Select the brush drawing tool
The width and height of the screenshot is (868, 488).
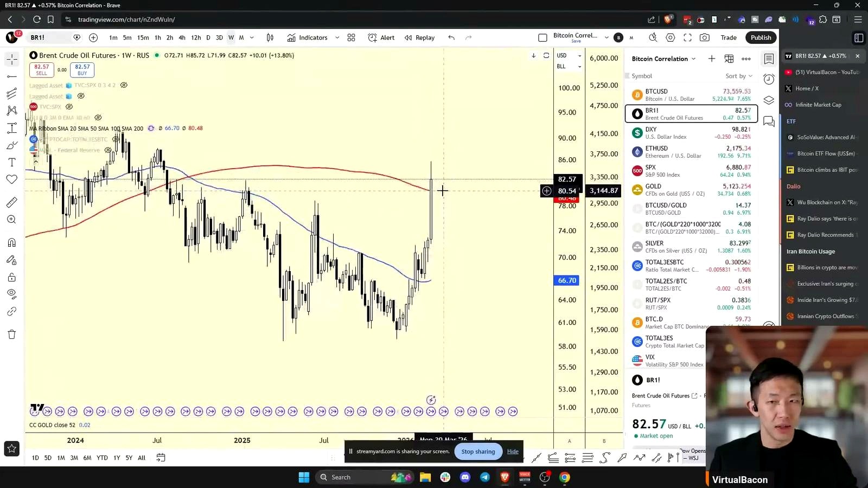12,145
